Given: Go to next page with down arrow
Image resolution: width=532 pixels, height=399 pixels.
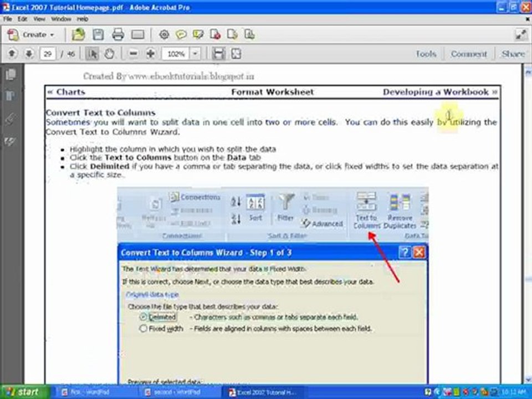Looking at the screenshot, I should click(x=29, y=54).
